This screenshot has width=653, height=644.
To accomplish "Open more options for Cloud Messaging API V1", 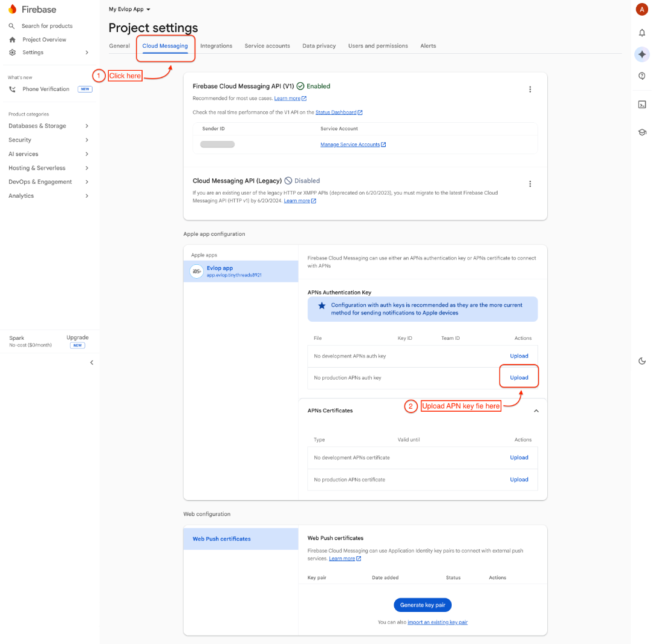I will [530, 89].
